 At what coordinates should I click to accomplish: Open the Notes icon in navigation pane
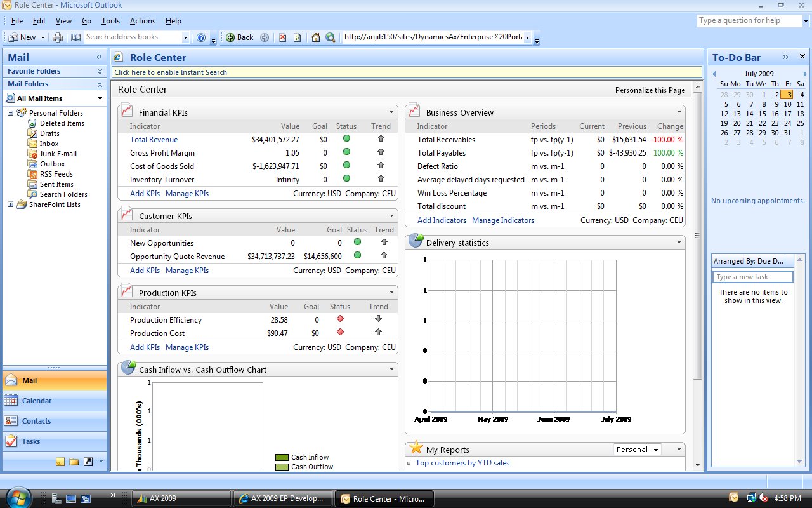click(x=60, y=462)
